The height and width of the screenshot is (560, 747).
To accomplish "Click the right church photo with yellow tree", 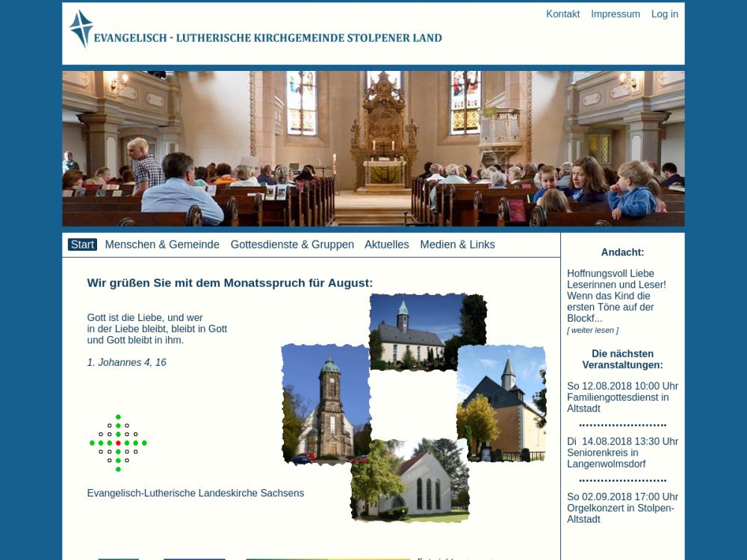I will coord(501,403).
